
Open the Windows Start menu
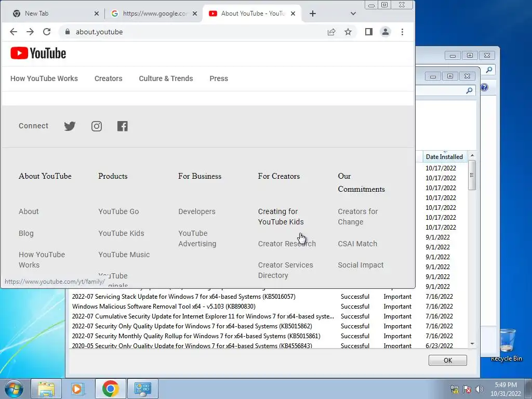[14, 389]
